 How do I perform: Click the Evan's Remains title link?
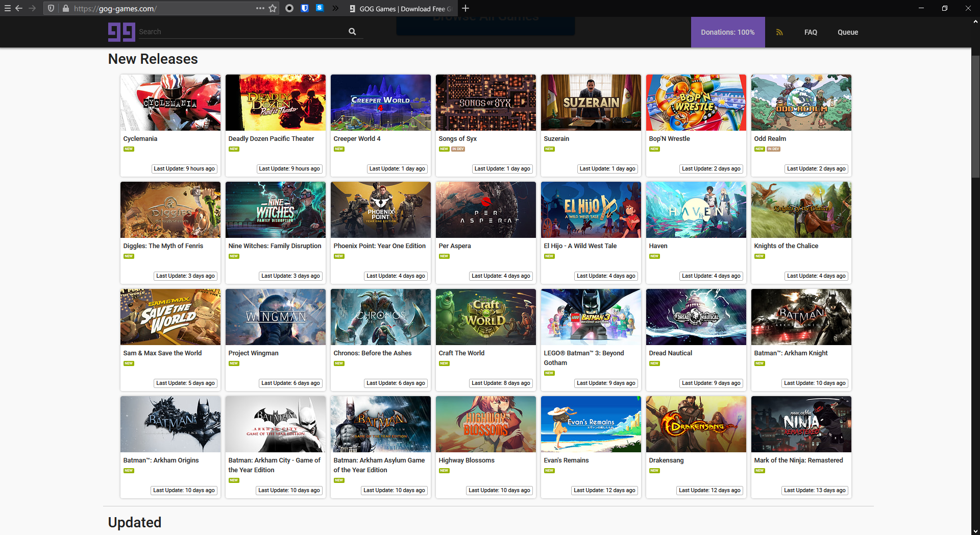click(566, 460)
